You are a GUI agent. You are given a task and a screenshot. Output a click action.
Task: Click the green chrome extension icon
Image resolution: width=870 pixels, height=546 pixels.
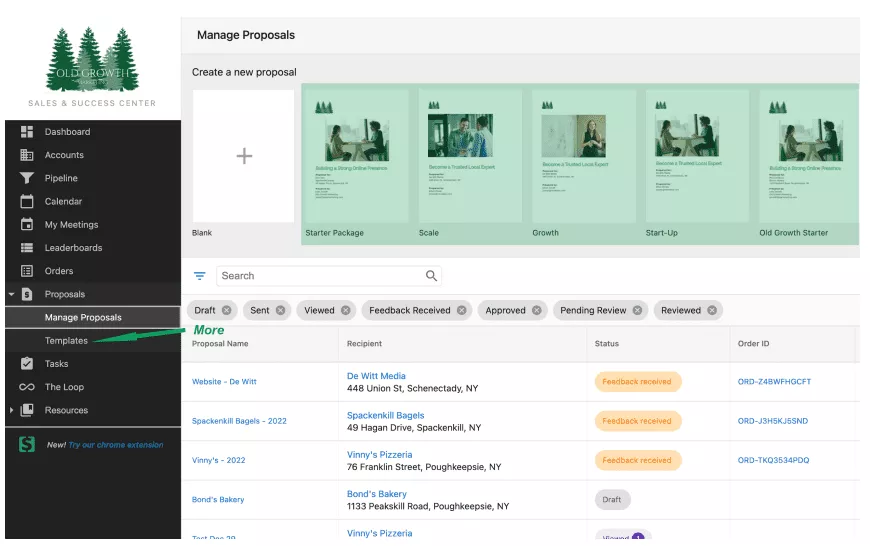(27, 444)
